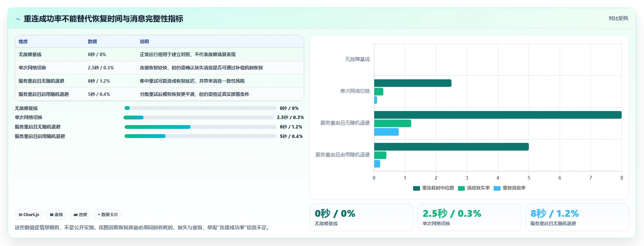Click chart y-axis label 单次网络切换
644x246 pixels.
[x=355, y=91]
